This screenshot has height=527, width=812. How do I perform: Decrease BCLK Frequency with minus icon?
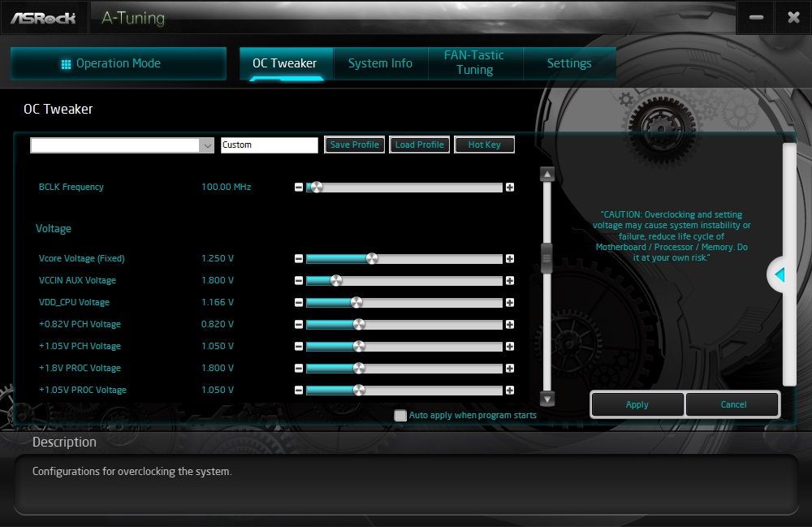point(299,187)
